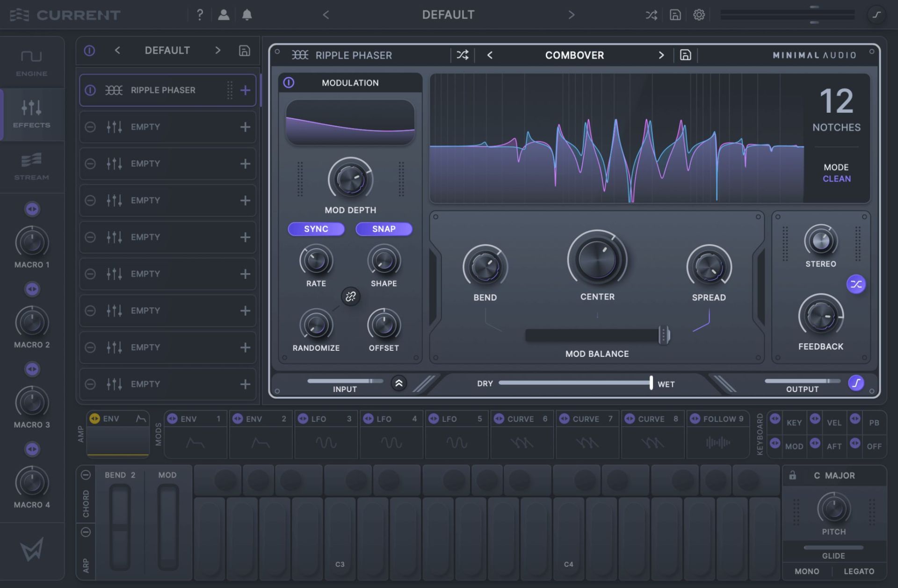Save the global DEFAULT preset
This screenshot has width=898, height=588.
675,15
